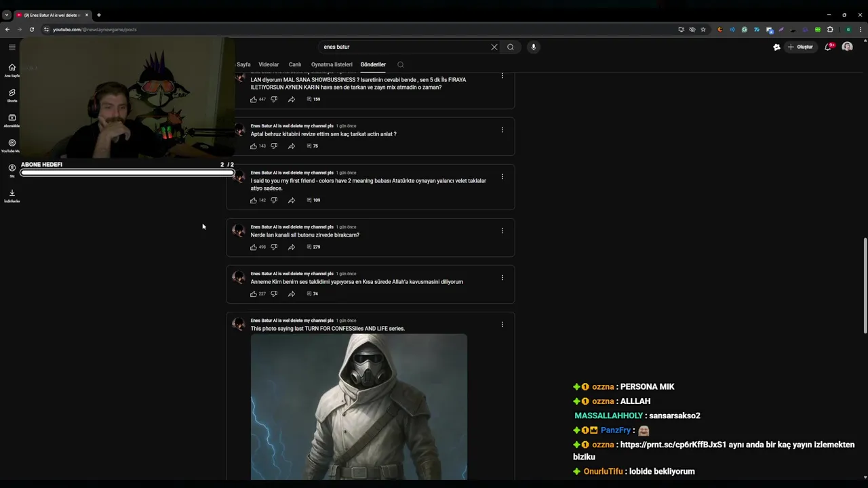Go to Ana Sayfa in sidebar
This screenshot has height=488, width=868.
[x=12, y=70]
